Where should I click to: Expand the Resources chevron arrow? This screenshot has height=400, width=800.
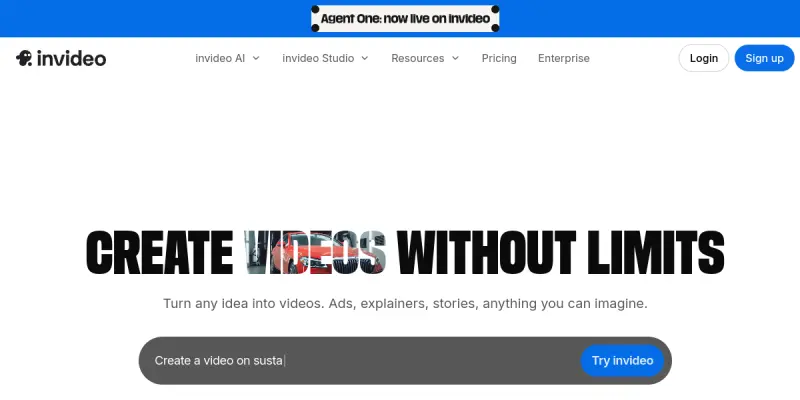[455, 58]
